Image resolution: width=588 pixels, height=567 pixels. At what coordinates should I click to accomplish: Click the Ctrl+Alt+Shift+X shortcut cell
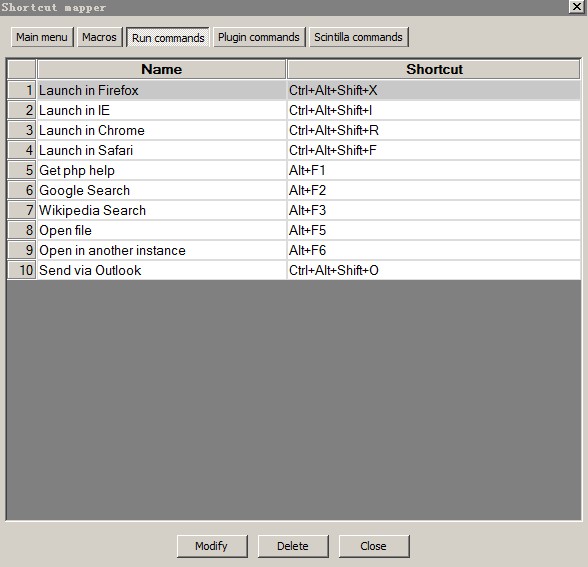tap(434, 90)
